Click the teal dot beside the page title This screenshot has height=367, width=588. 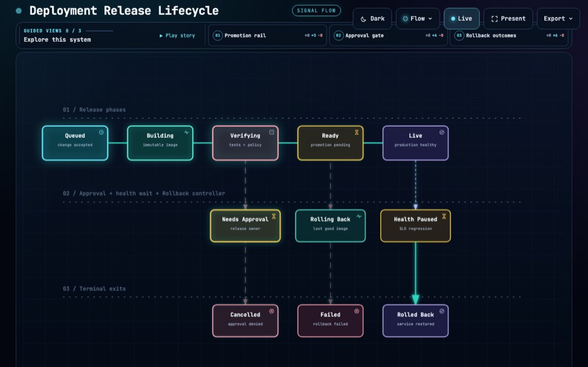19,11
